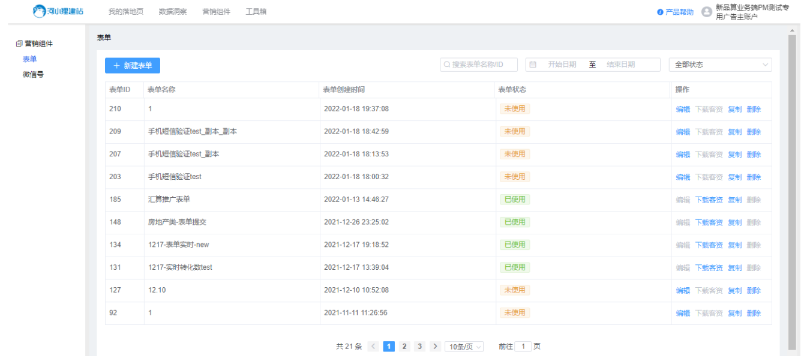Copy form ID 207
This screenshot has height=363, width=801.
point(735,154)
